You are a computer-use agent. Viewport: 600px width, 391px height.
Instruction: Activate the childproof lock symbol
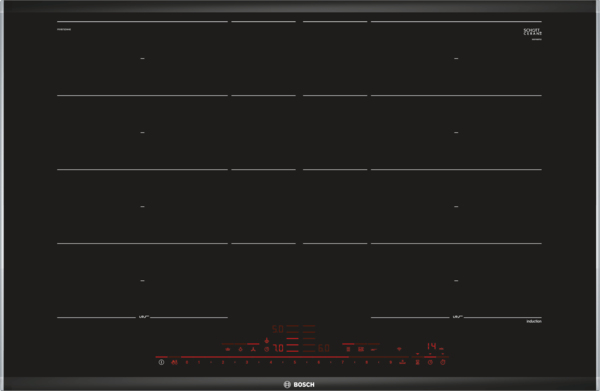(x=174, y=362)
